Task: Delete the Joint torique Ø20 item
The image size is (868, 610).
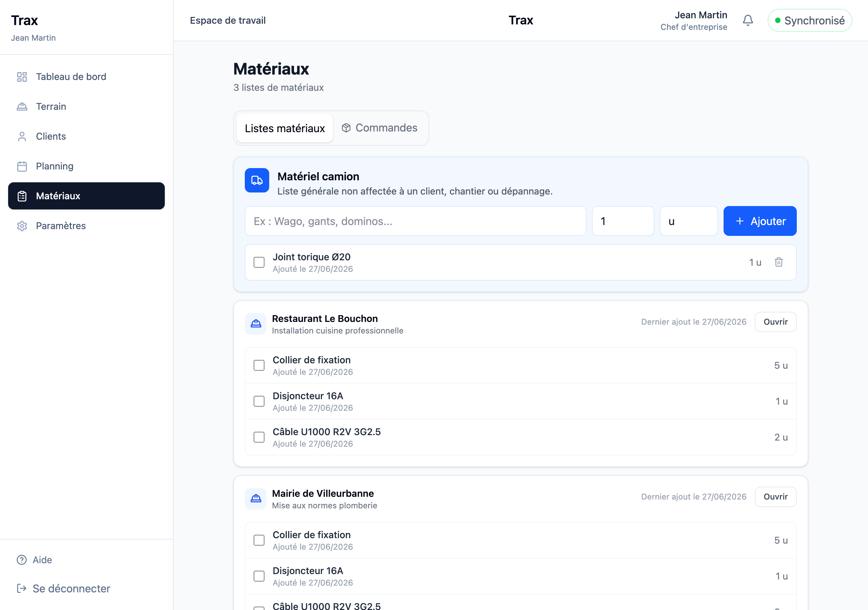Action: point(778,262)
